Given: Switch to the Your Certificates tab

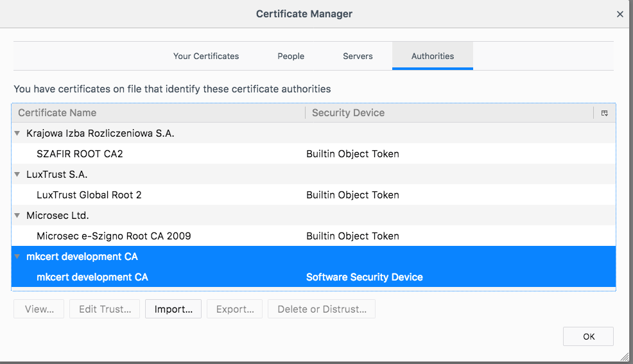Looking at the screenshot, I should (x=206, y=56).
